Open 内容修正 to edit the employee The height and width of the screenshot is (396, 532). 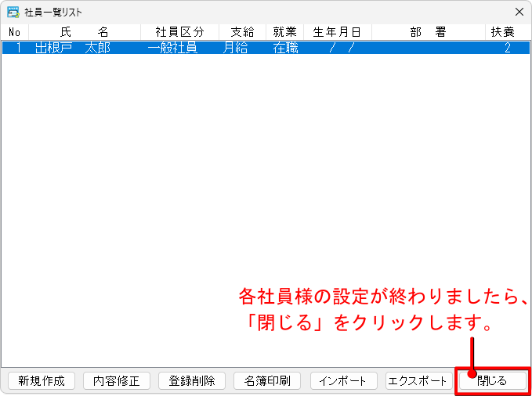[x=117, y=381]
